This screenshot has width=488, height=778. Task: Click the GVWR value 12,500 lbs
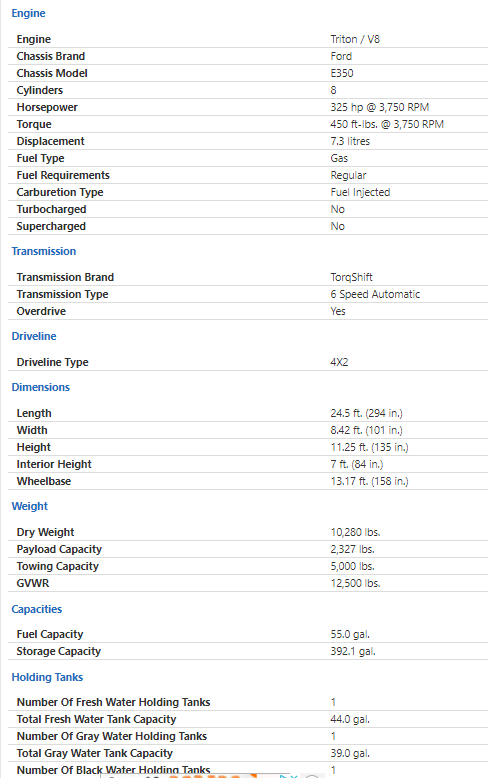[355, 583]
